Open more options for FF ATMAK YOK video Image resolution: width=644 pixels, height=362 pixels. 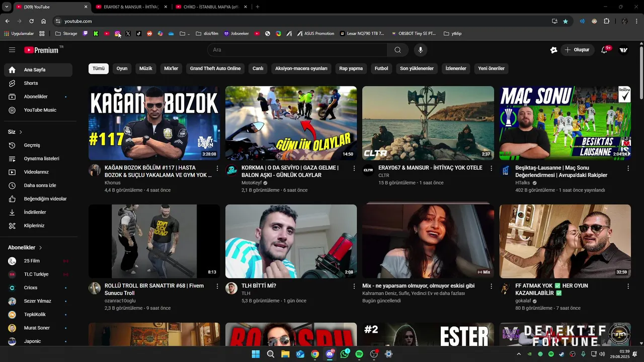628,286
